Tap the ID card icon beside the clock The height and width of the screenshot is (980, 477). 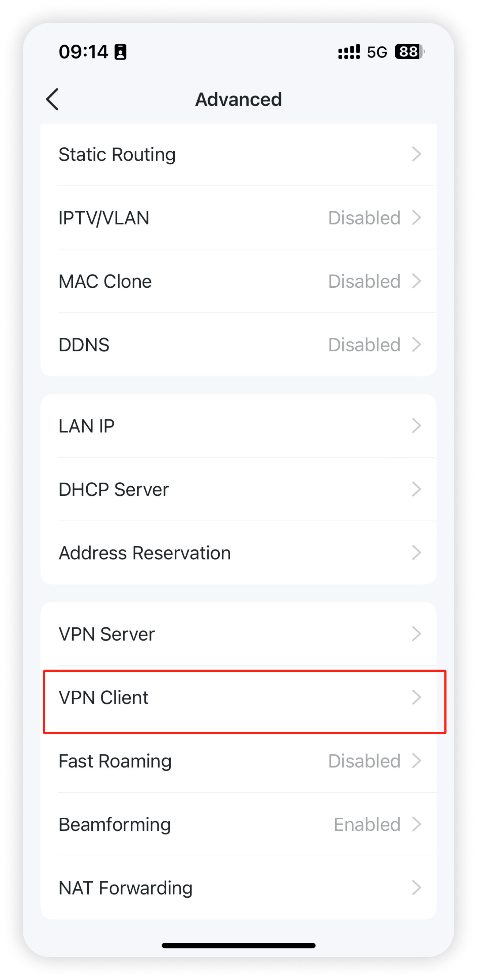point(121,52)
